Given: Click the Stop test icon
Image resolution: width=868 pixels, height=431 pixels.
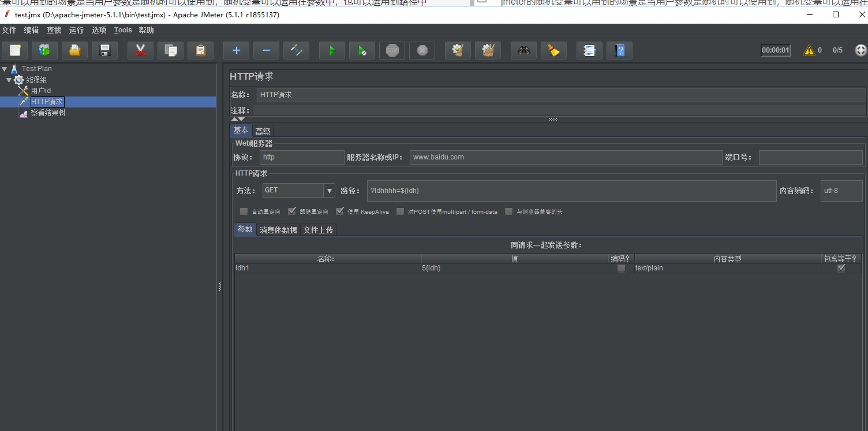Looking at the screenshot, I should click(x=392, y=50).
